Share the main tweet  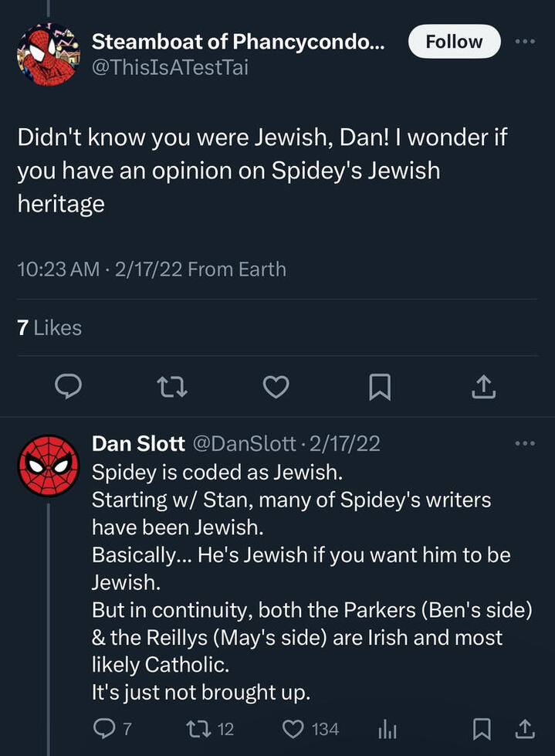[x=482, y=385]
